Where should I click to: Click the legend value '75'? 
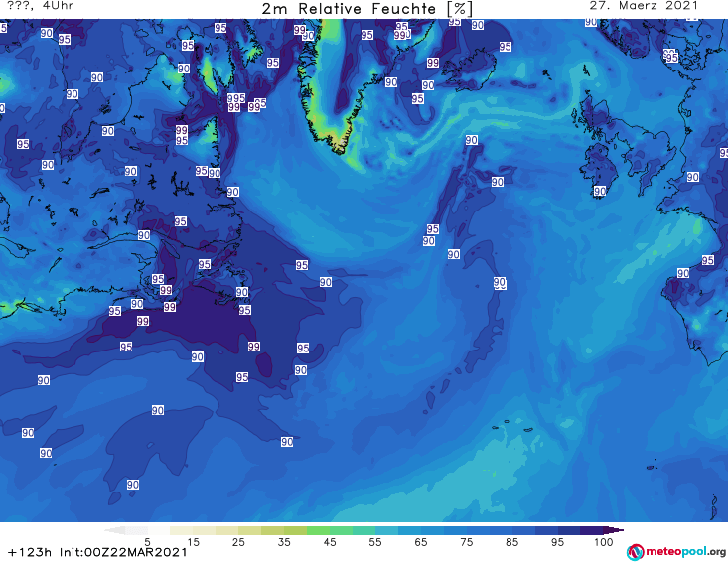(466, 542)
